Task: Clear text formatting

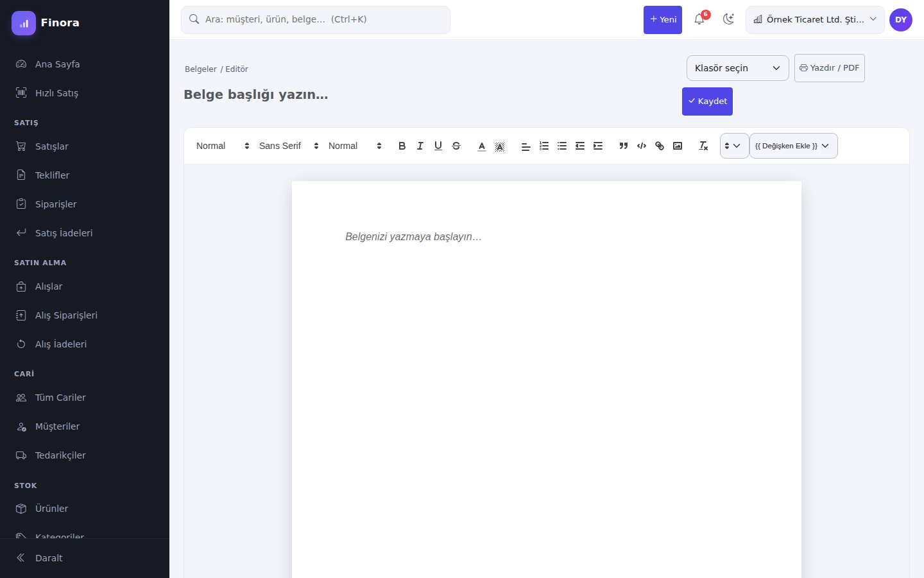Action: [703, 146]
